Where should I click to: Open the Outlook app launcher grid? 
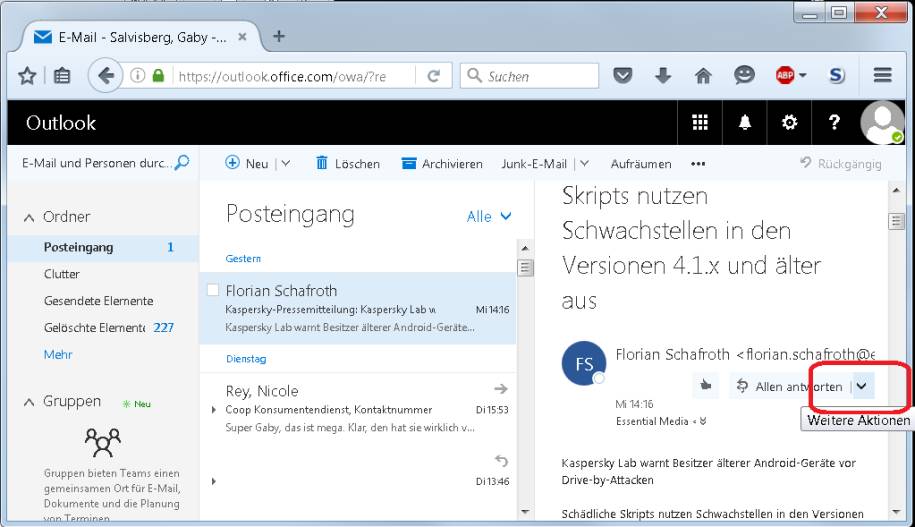click(700, 123)
